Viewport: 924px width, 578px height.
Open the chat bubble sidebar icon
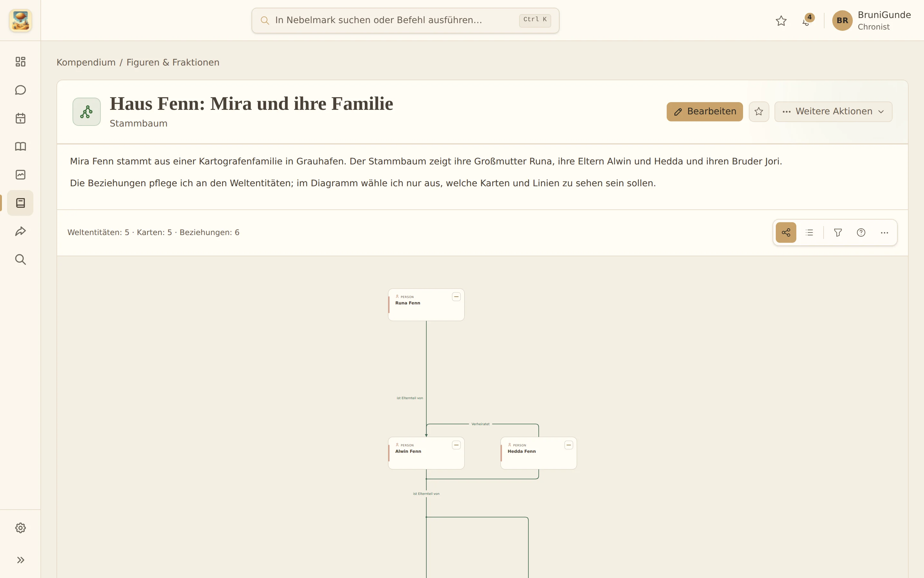coord(20,90)
